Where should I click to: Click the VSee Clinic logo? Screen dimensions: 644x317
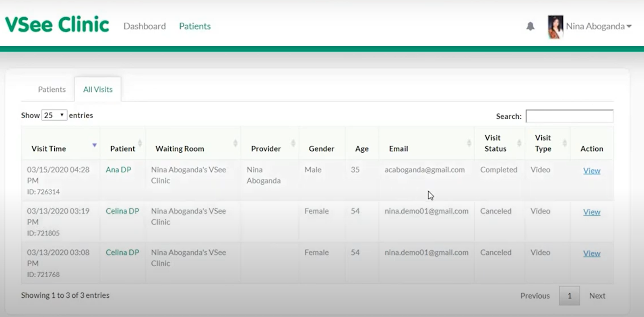point(57,25)
